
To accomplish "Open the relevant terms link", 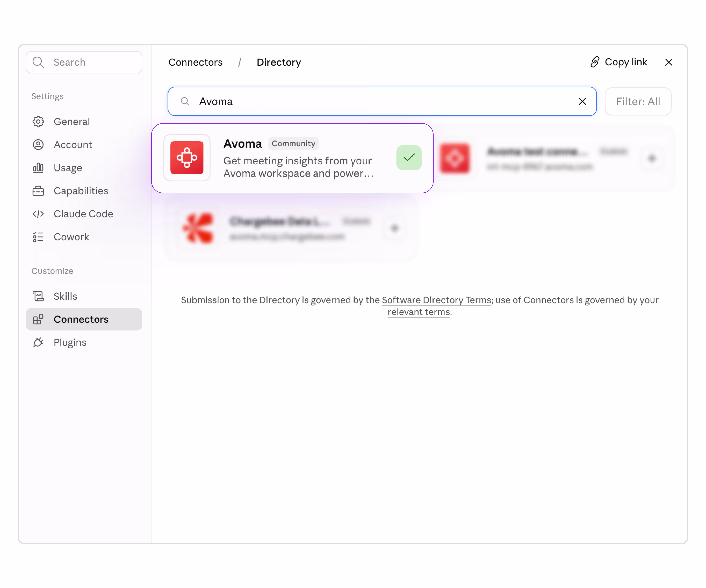I will click(419, 312).
